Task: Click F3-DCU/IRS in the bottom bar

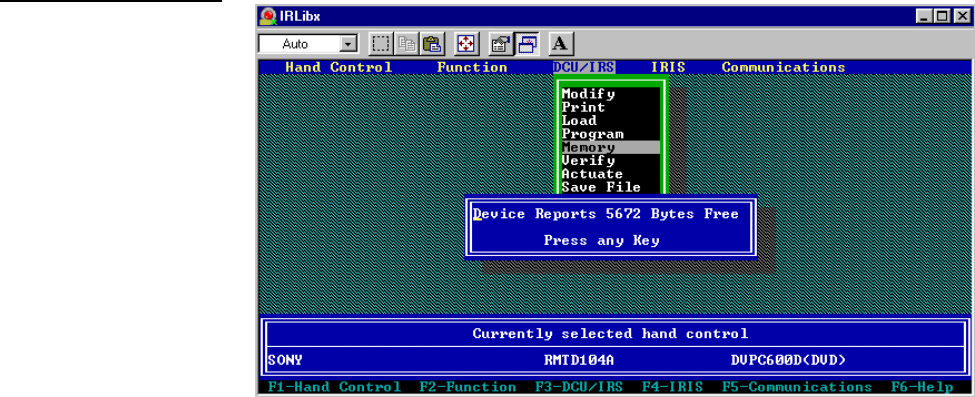Action: 579,387
